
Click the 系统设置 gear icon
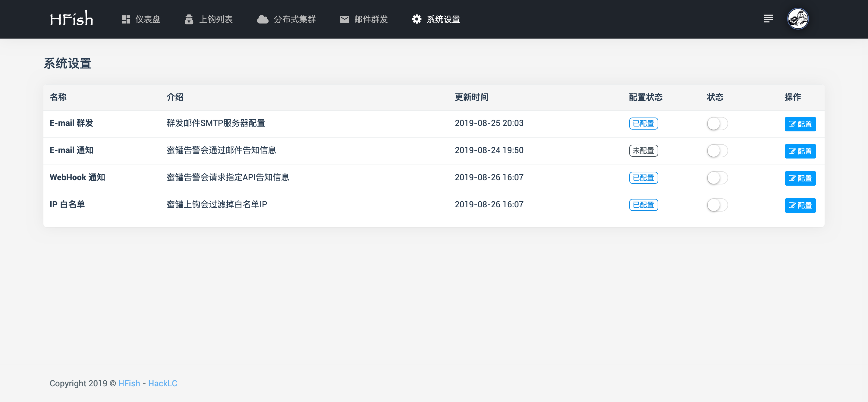pyautogui.click(x=417, y=19)
